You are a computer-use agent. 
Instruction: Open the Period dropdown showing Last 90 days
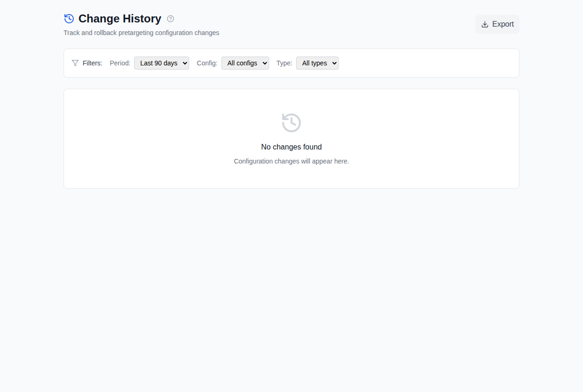tap(161, 63)
